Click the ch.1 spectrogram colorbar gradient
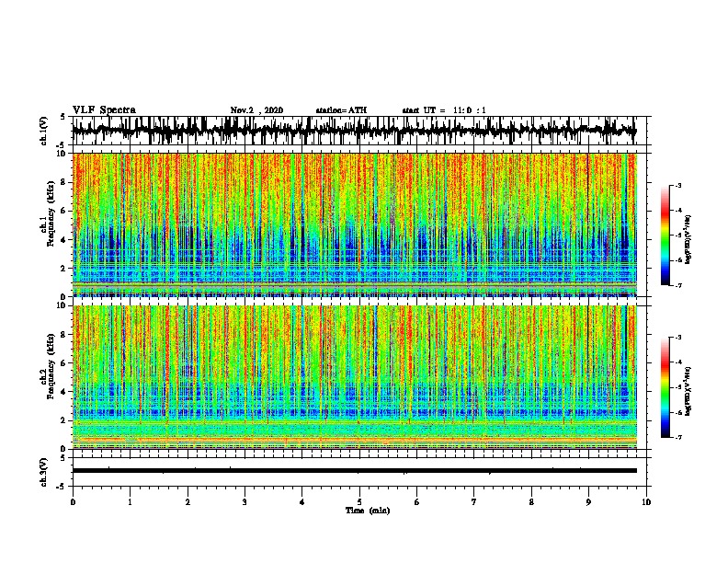This screenshot has width=728, height=563. [x=665, y=236]
